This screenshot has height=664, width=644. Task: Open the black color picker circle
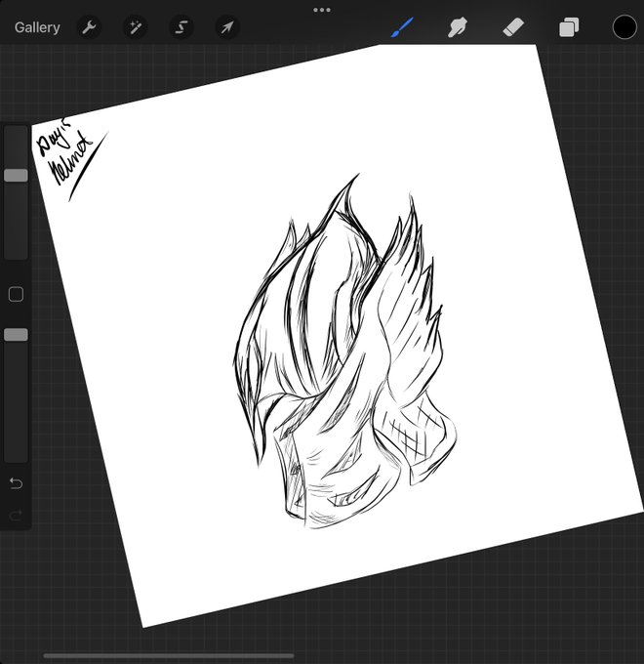tap(624, 27)
